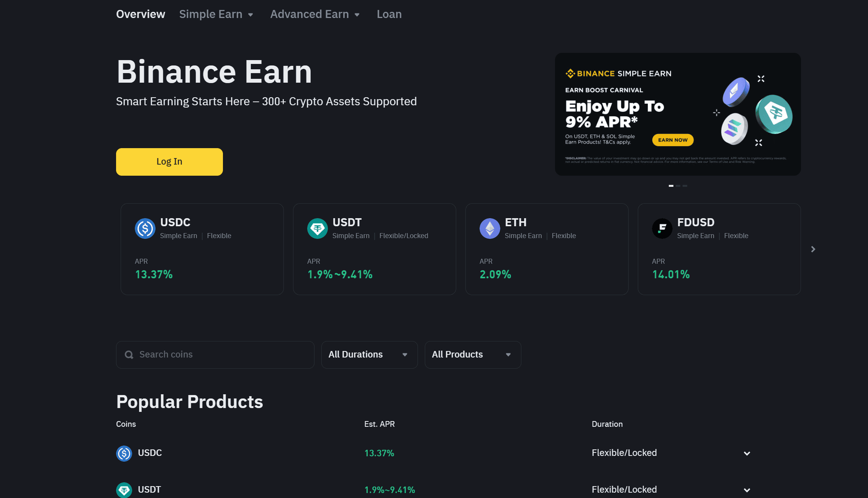Click the Log In button
Viewport: 868px width, 498px height.
[169, 162]
